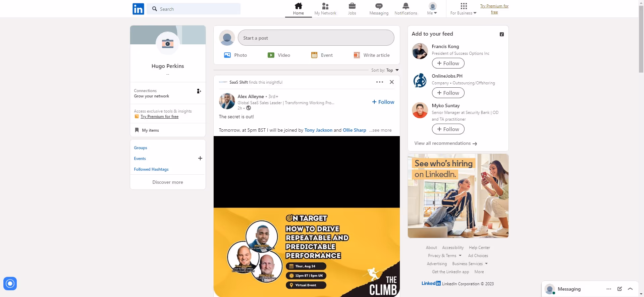Click the add connections person icon
The height and width of the screenshot is (297, 644).
click(199, 91)
